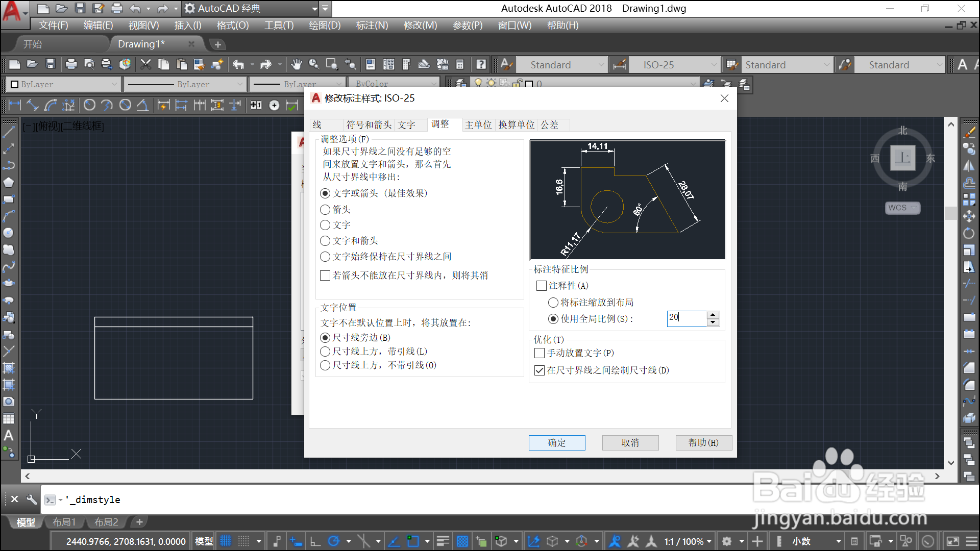The width and height of the screenshot is (980, 551).
Task: Select the Multiline Text tool
Action: click(9, 435)
